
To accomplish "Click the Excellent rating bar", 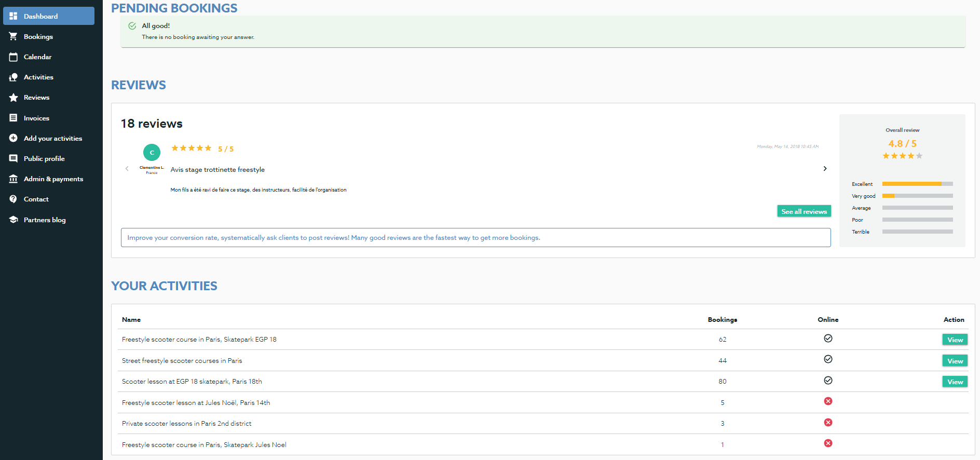I will click(x=917, y=184).
